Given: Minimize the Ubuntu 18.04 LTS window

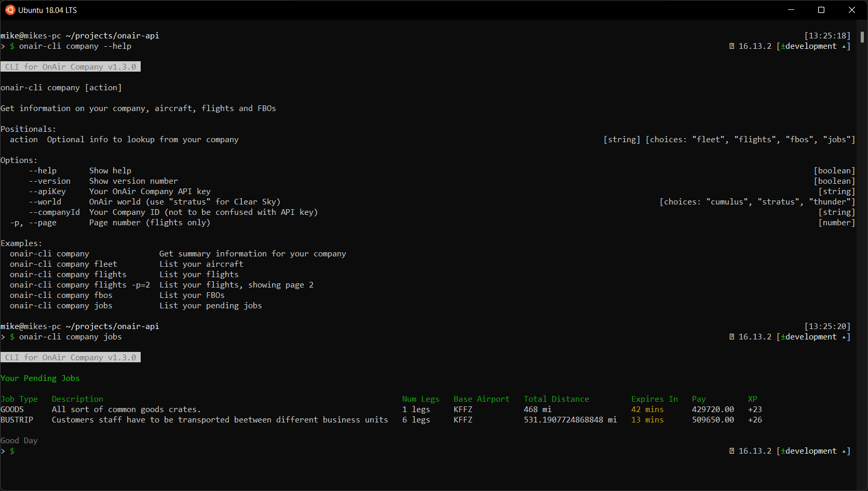Looking at the screenshot, I should [x=791, y=10].
